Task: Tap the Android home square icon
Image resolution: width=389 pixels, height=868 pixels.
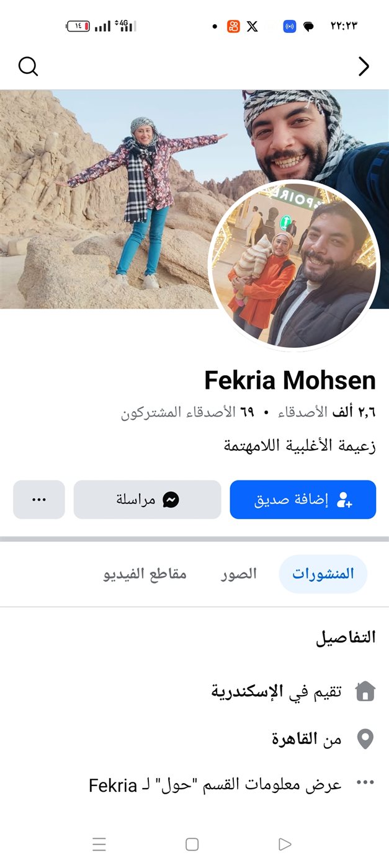Action: pos(192,844)
